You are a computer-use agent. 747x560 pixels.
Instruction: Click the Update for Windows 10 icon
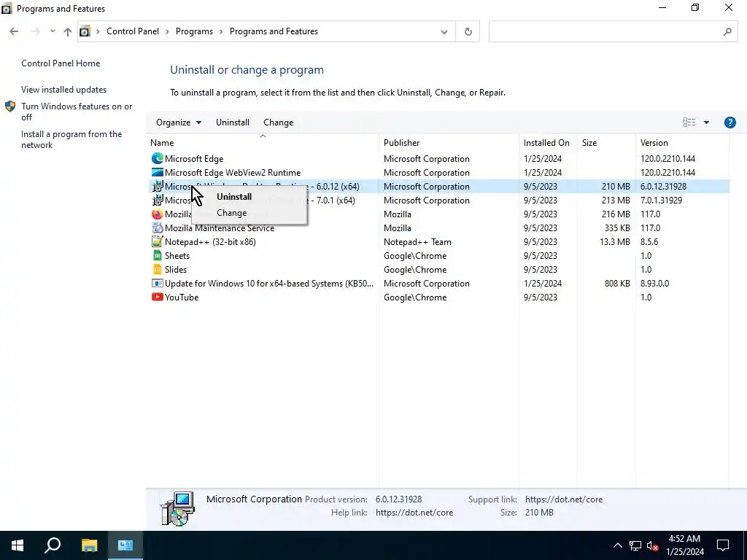[158, 284]
